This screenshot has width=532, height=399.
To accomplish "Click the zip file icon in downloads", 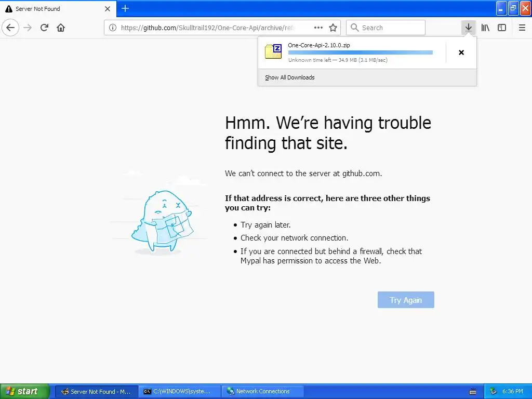I will (x=273, y=51).
